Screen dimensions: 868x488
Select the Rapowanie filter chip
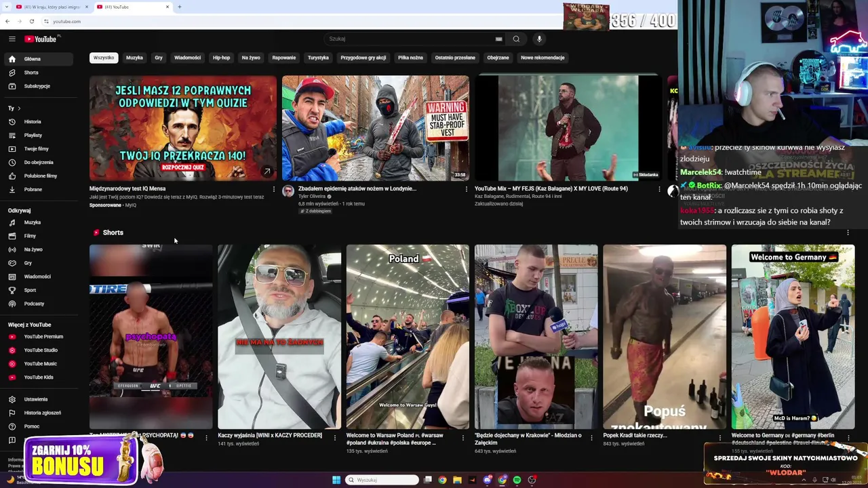click(284, 58)
